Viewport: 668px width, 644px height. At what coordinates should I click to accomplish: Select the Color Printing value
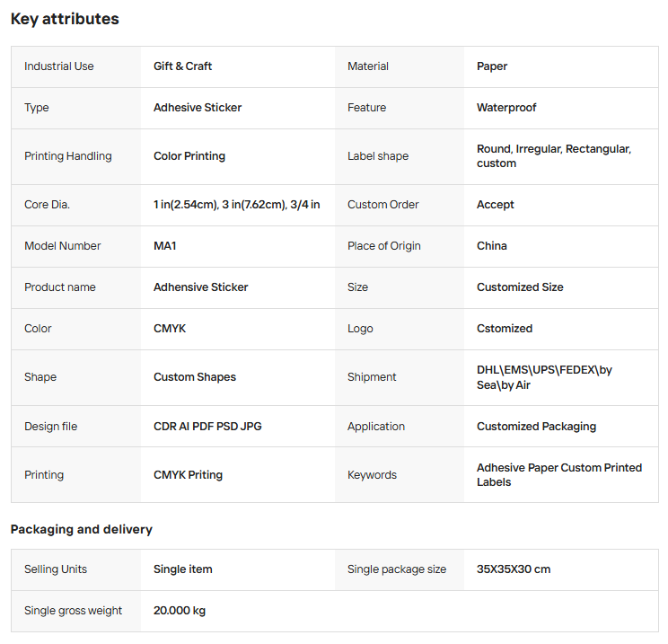189,156
